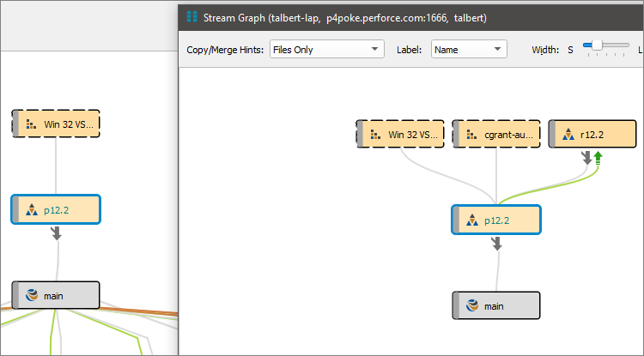Open the Copy/Merge Hints dropdown
Image resolution: width=644 pixels, height=356 pixels.
pos(325,50)
